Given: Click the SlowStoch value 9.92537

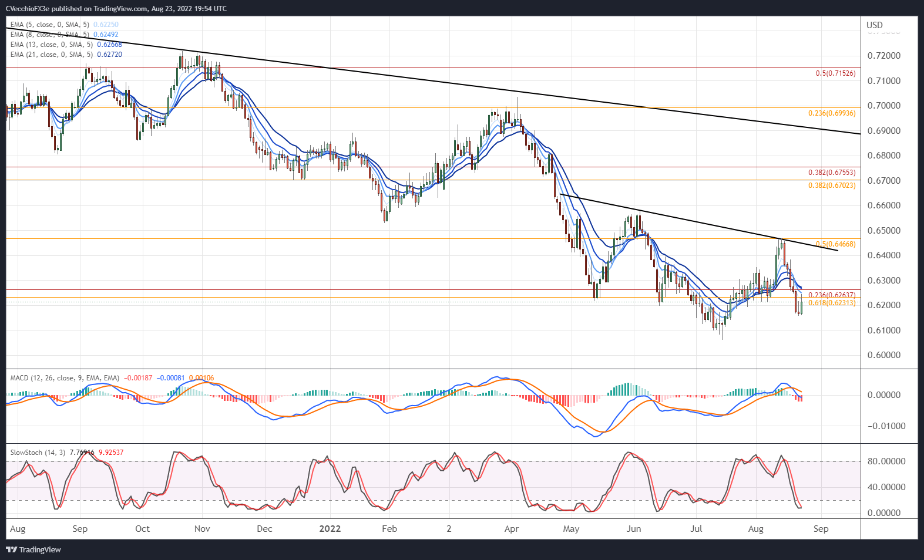Looking at the screenshot, I should [111, 453].
